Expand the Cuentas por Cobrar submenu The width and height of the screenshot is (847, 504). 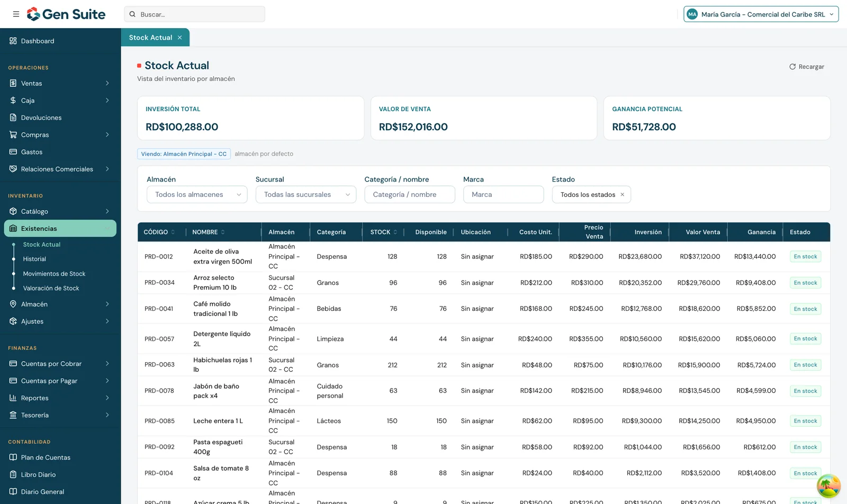107,364
